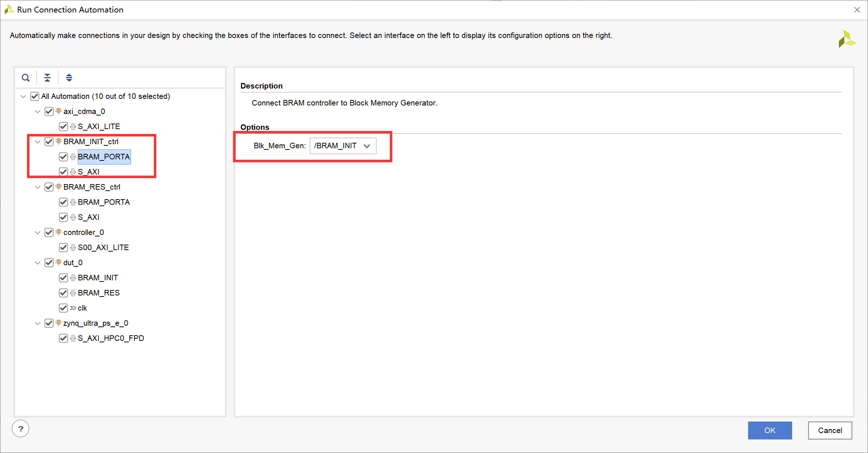Collapse the dut_0 tree node
The width and height of the screenshot is (868, 453).
38,263
